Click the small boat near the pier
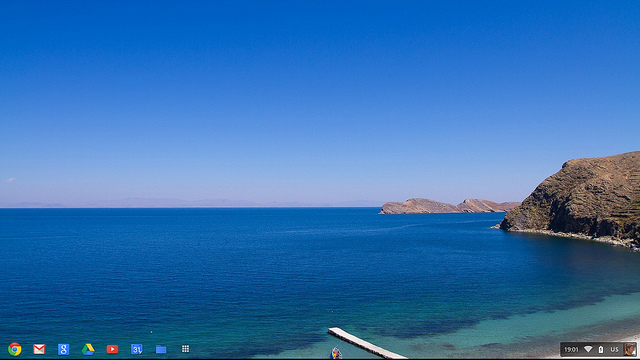The image size is (640, 360). (336, 353)
